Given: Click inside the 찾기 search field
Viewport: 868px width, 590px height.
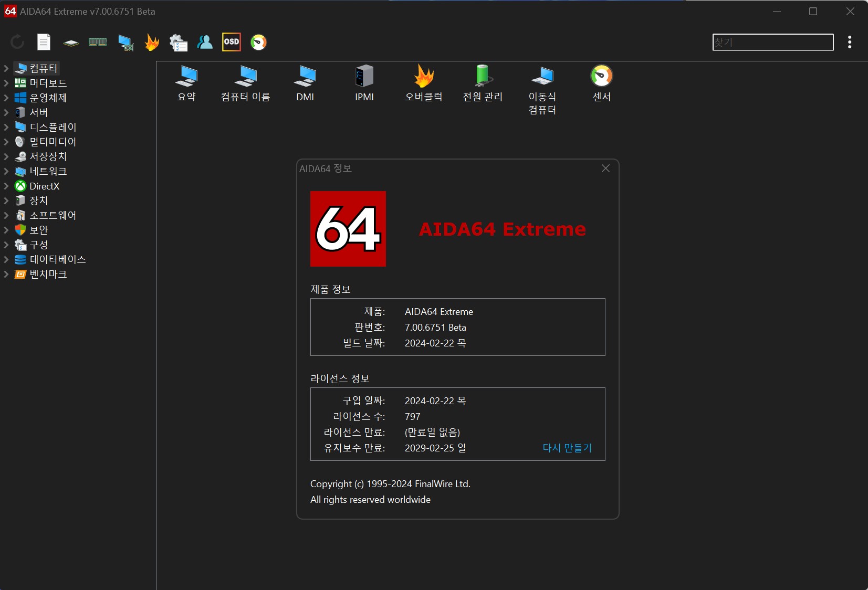Looking at the screenshot, I should [x=773, y=42].
